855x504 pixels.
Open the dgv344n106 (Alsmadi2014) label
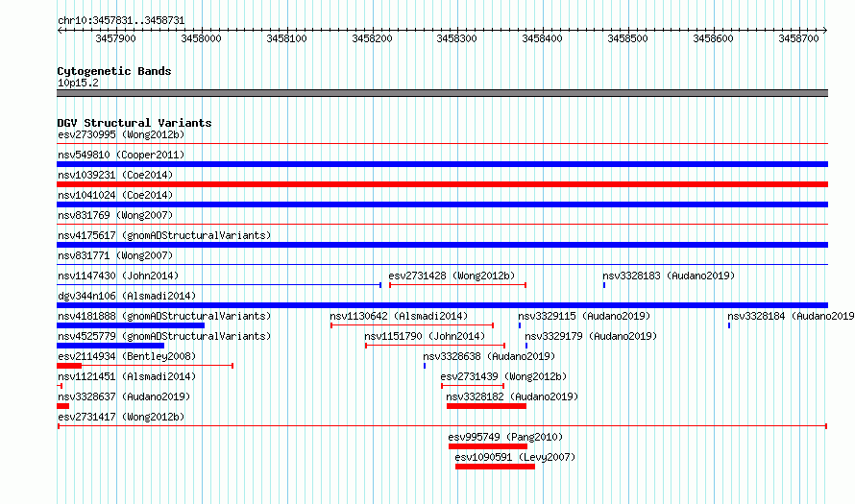(127, 296)
